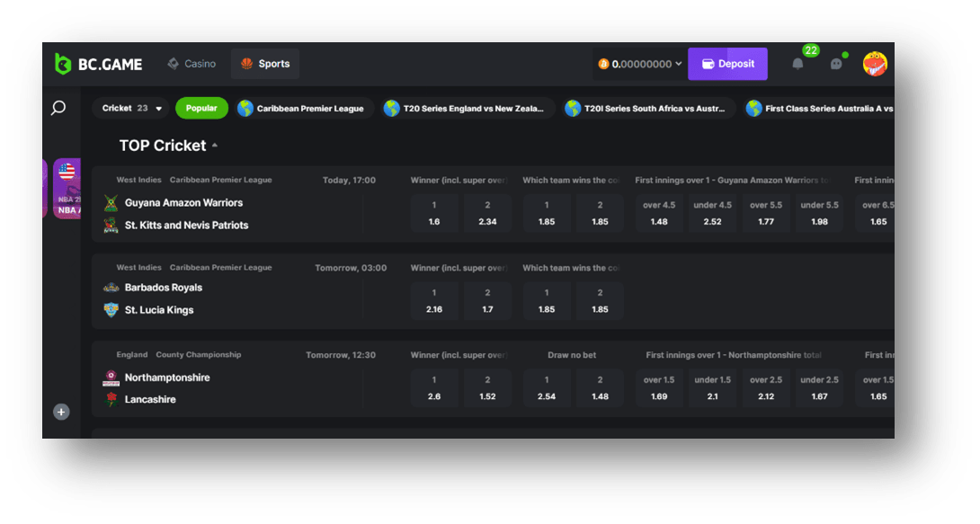
Task: Bet on Guyana winner odds 1.6
Action: (434, 213)
